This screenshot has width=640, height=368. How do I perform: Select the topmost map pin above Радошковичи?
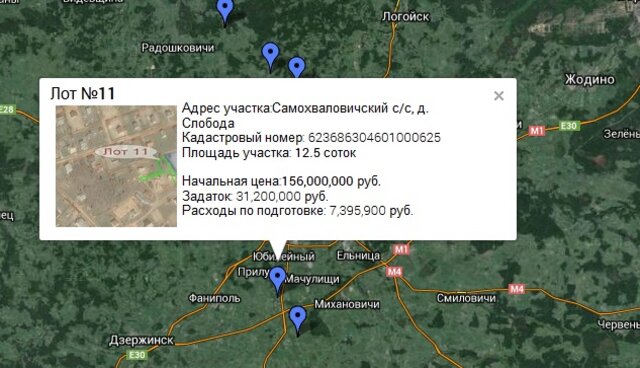pyautogui.click(x=225, y=13)
